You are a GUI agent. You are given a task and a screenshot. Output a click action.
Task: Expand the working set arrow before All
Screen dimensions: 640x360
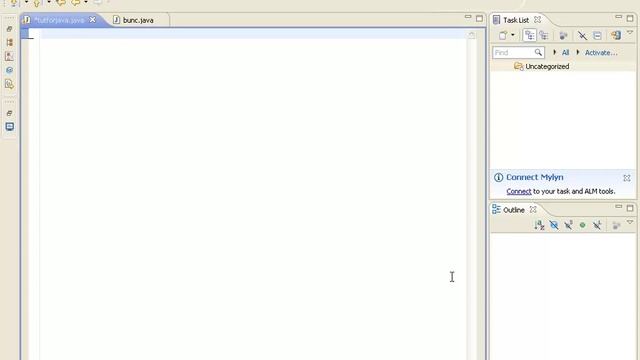click(x=554, y=52)
